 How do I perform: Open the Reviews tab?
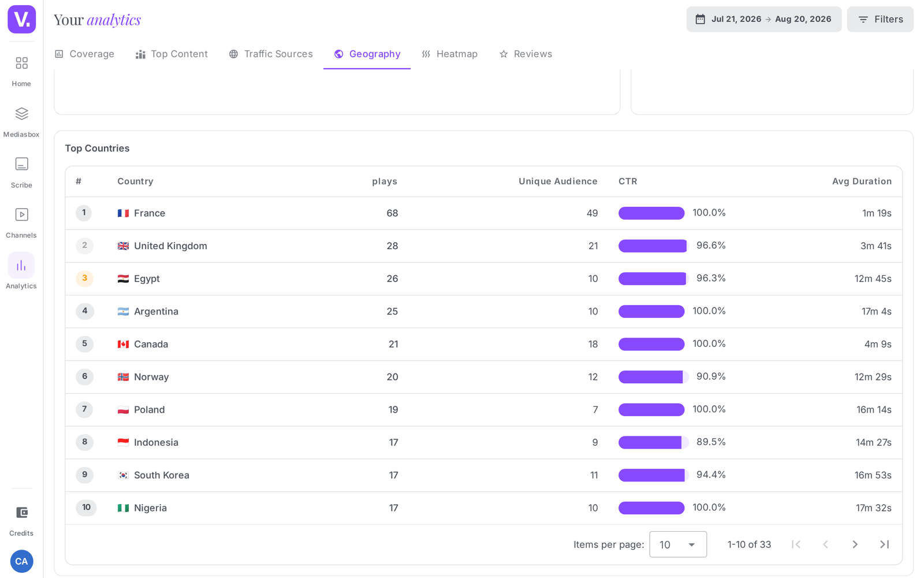point(526,54)
